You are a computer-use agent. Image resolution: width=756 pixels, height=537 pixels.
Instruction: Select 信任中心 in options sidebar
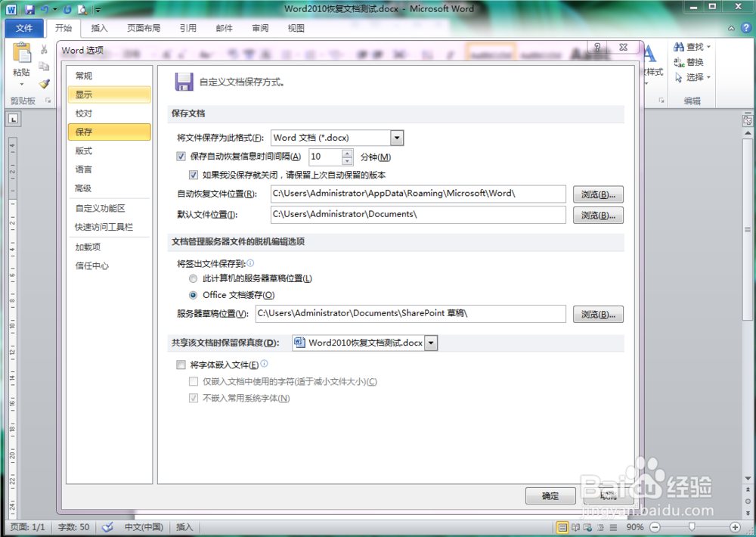click(110, 265)
